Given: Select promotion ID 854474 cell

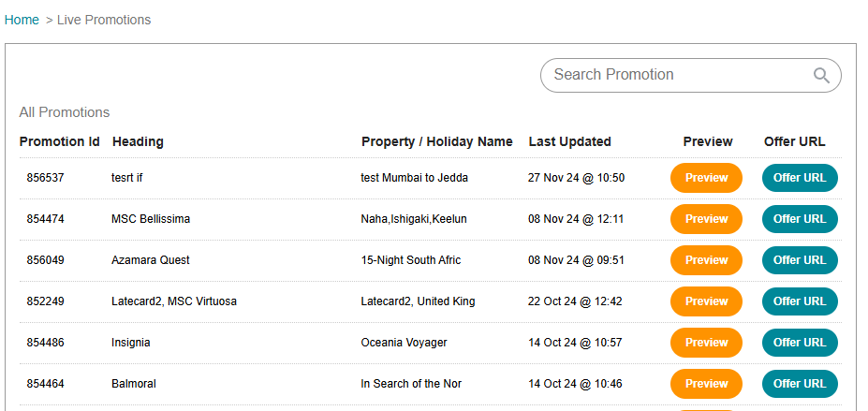Looking at the screenshot, I should click(x=45, y=219).
